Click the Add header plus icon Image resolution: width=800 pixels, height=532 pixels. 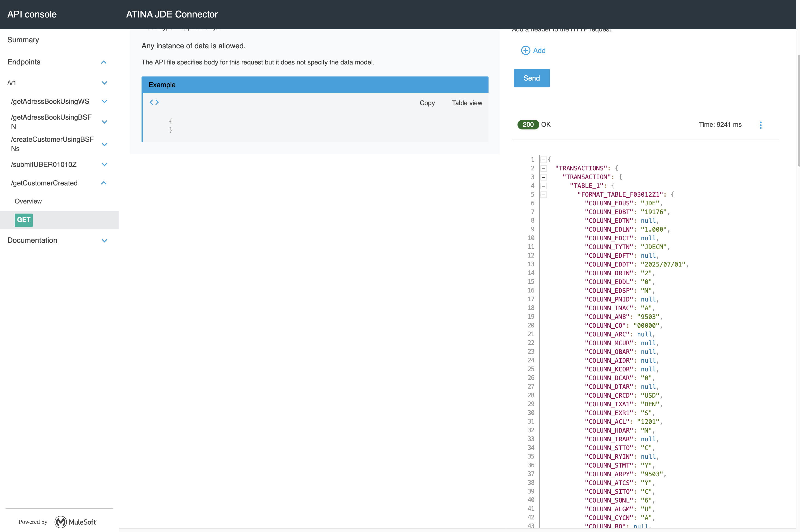pos(525,51)
